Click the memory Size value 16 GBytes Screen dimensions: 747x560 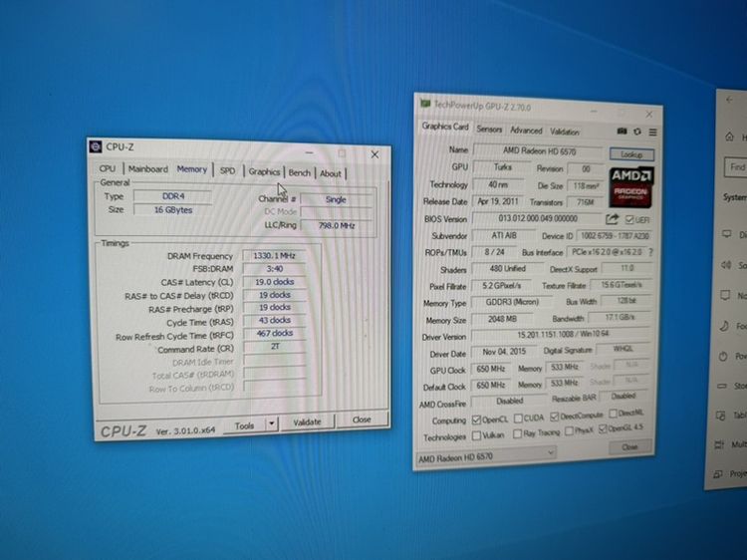click(x=173, y=209)
